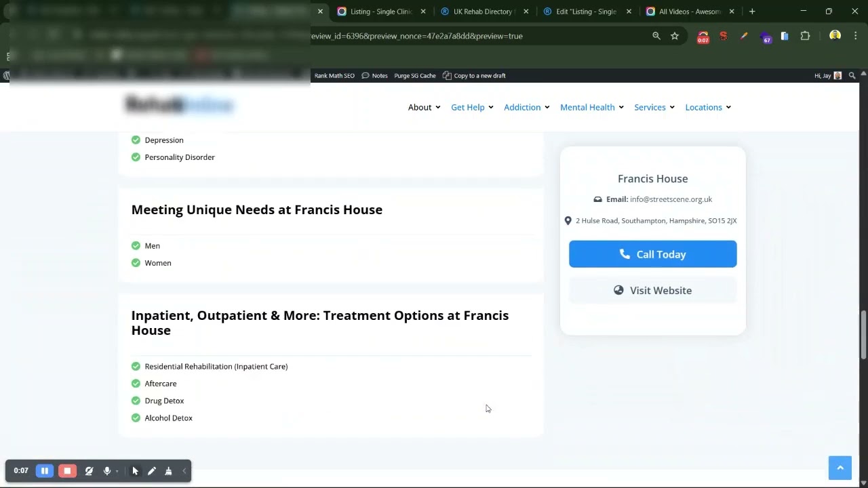Click the red S extension icon
The width and height of the screenshot is (868, 488).
[724, 36]
